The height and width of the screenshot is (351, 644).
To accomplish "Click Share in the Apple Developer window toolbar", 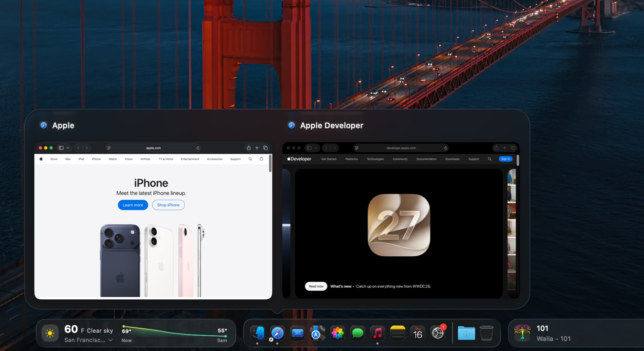I will (x=496, y=148).
